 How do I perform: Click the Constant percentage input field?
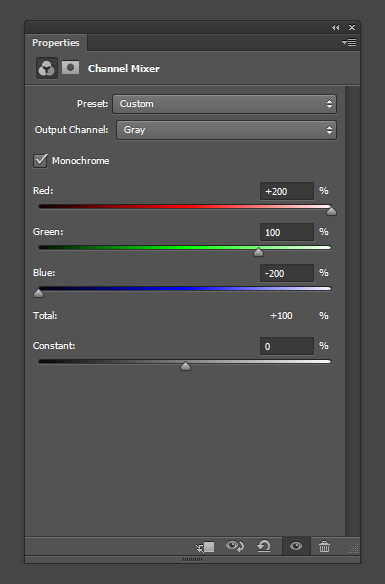pyautogui.click(x=287, y=346)
